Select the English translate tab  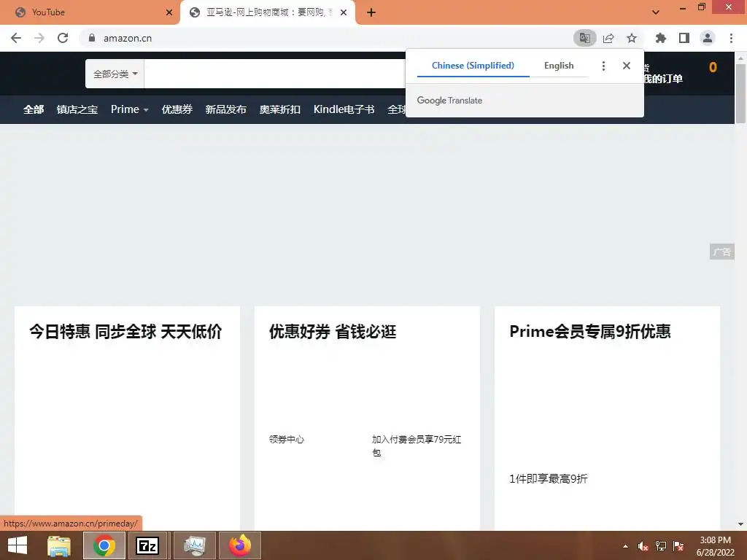click(559, 66)
